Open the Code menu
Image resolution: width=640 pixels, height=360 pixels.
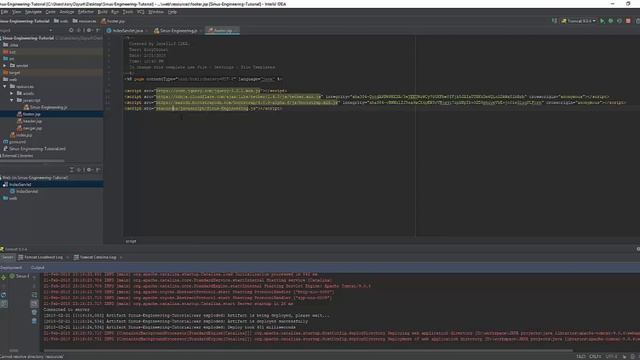pos(51,12)
